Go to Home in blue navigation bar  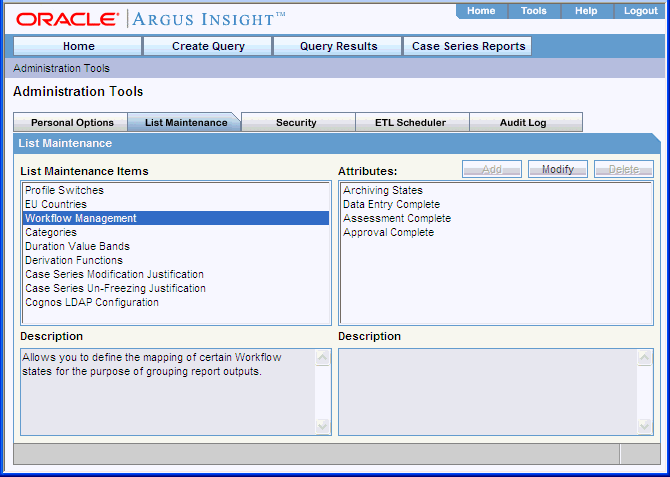tap(78, 46)
